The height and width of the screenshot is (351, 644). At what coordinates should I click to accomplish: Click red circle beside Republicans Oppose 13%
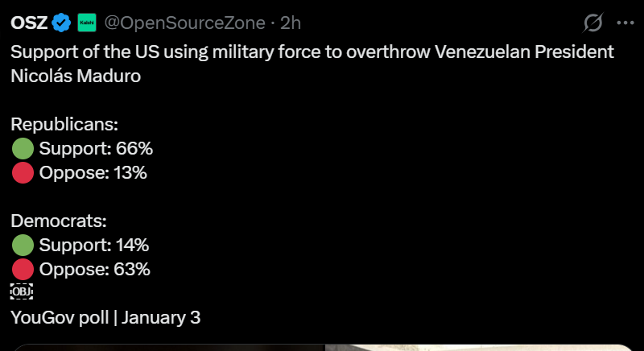pos(23,172)
